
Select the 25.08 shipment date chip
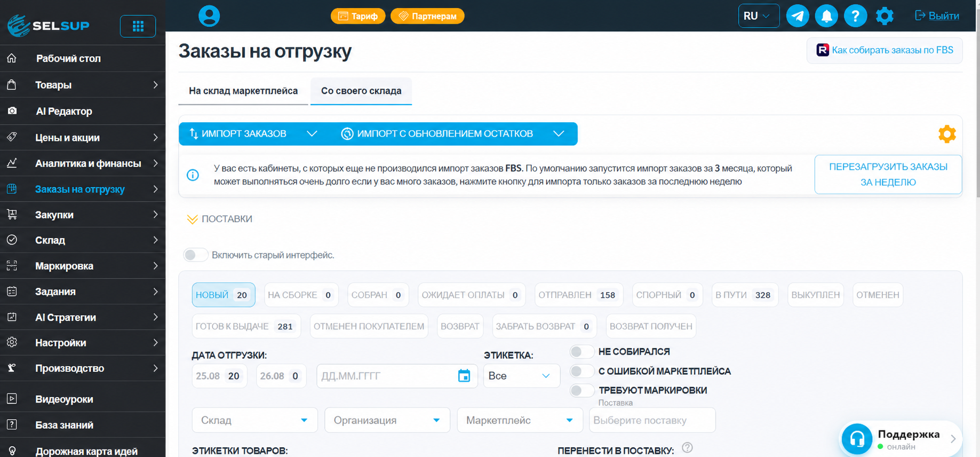[x=219, y=376]
